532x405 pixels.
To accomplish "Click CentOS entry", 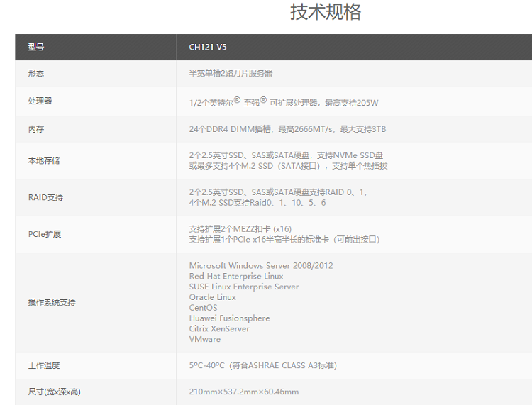I will click(204, 308).
